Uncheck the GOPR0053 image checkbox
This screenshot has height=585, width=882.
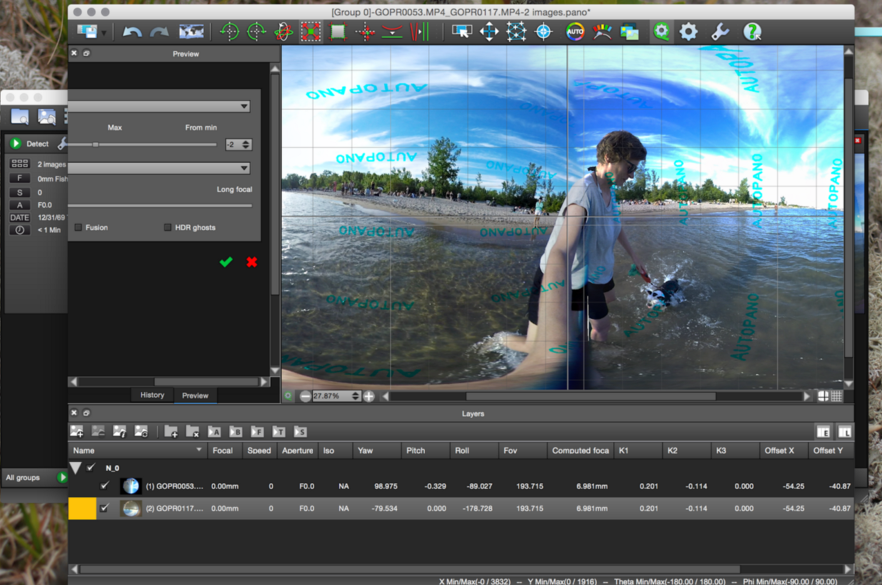click(105, 485)
